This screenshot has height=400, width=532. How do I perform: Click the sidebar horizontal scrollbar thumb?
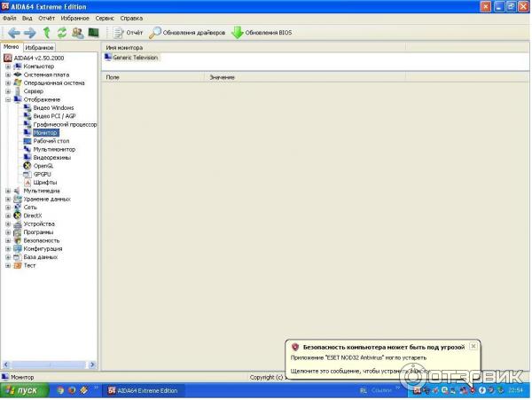[x=49, y=365]
